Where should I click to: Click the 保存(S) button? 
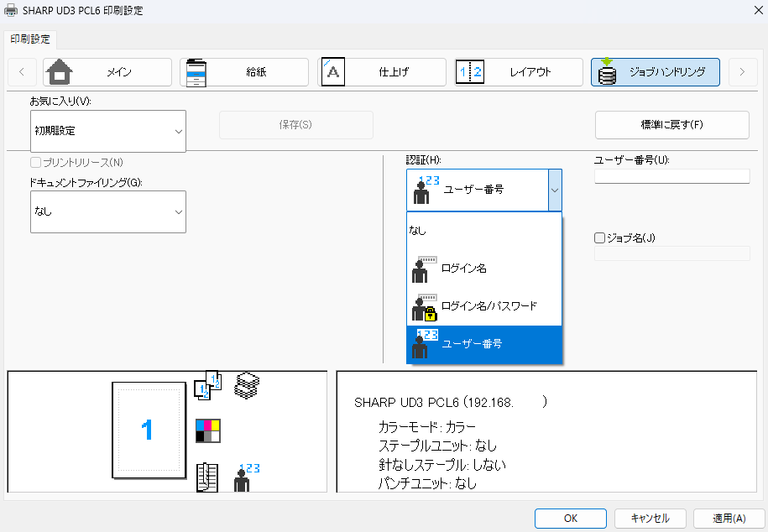coord(295,125)
